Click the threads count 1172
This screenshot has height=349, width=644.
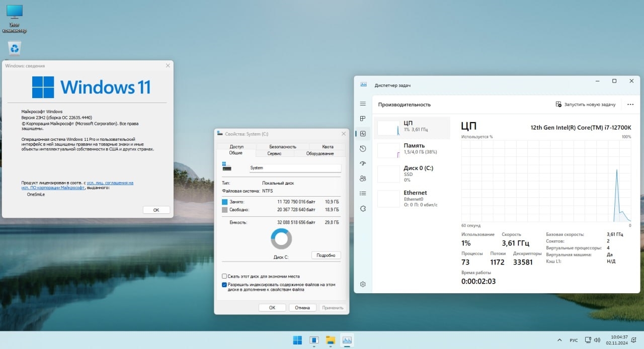click(x=498, y=262)
